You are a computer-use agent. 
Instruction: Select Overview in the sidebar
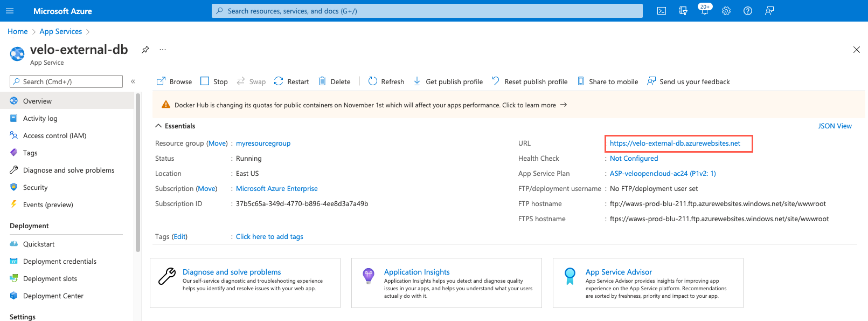pos(67,101)
